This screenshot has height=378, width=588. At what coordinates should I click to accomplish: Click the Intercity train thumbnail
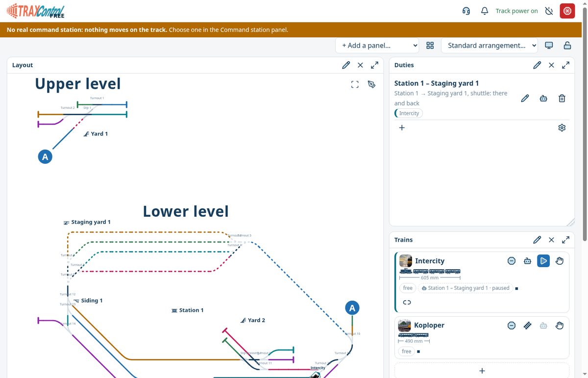click(x=406, y=261)
